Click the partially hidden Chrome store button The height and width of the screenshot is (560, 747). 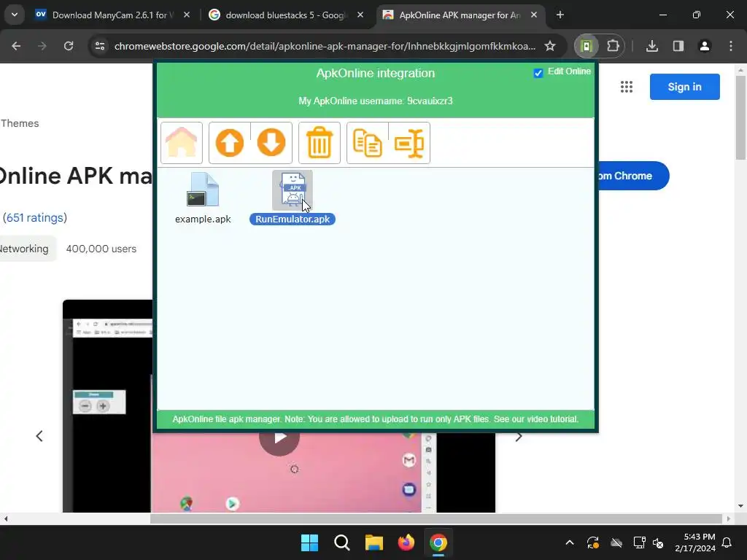(634, 176)
